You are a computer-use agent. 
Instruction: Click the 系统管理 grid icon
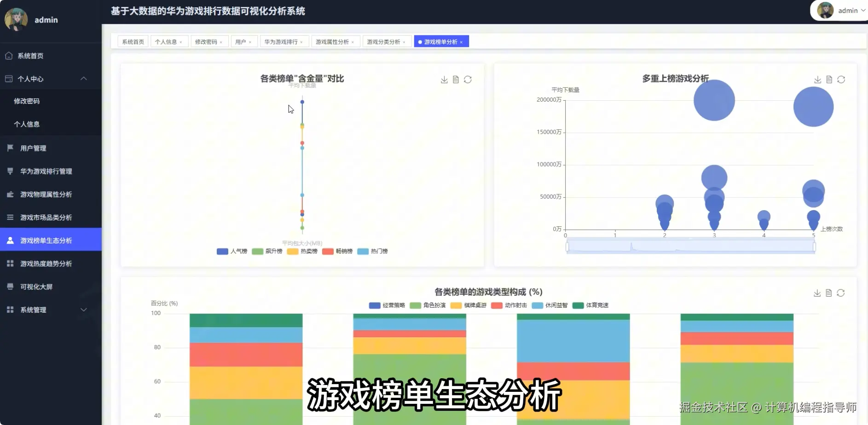pos(10,310)
